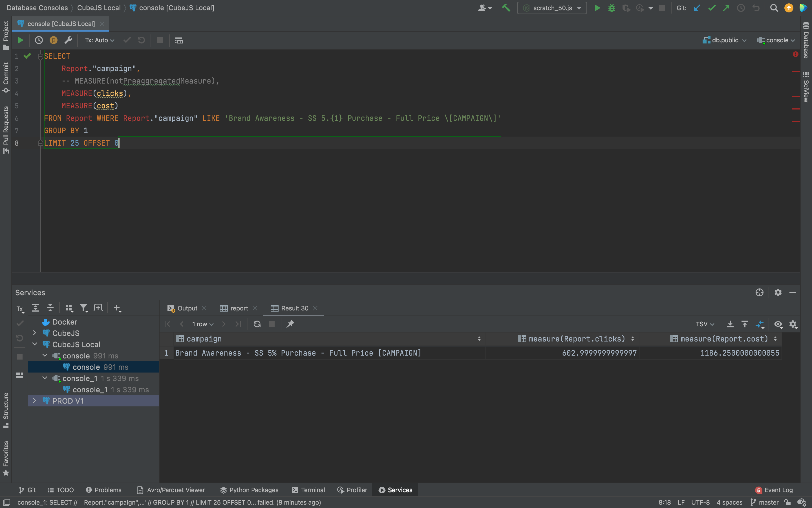Image resolution: width=812 pixels, height=508 pixels.
Task: Select Docker in Services tree
Action: click(x=64, y=322)
